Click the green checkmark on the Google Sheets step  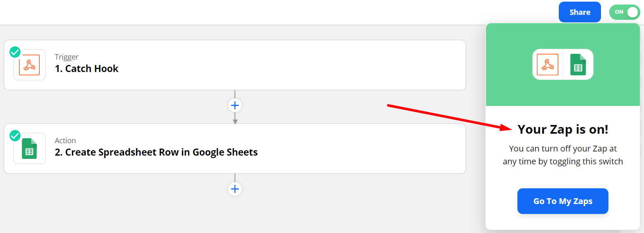point(15,136)
